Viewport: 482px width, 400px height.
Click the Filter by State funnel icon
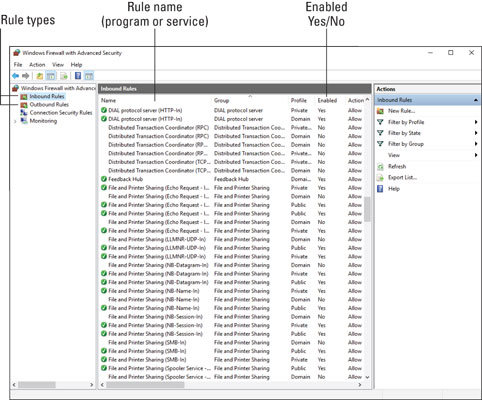click(380, 133)
